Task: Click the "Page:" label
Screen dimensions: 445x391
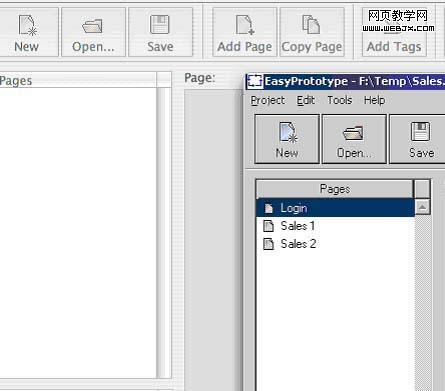Action: [200, 78]
